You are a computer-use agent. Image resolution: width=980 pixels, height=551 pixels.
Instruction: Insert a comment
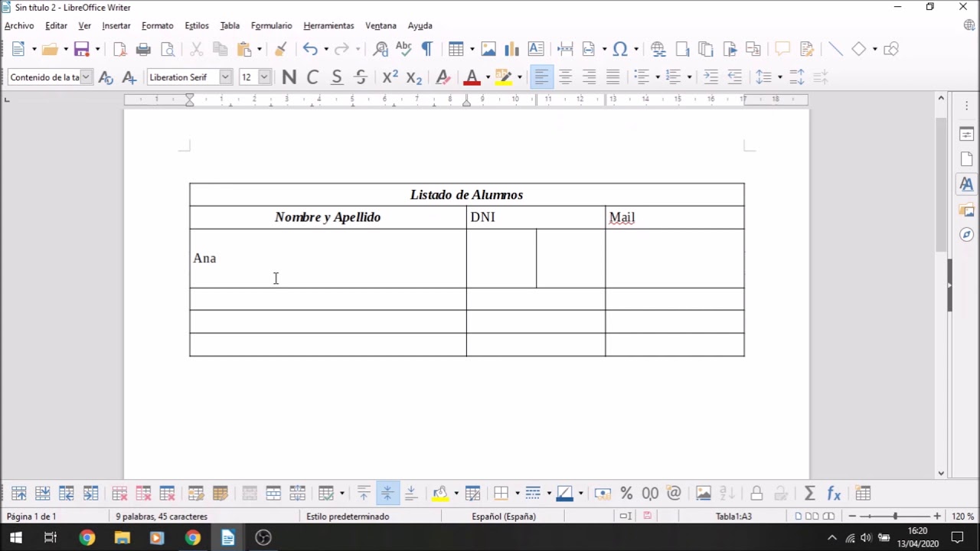pyautogui.click(x=782, y=49)
